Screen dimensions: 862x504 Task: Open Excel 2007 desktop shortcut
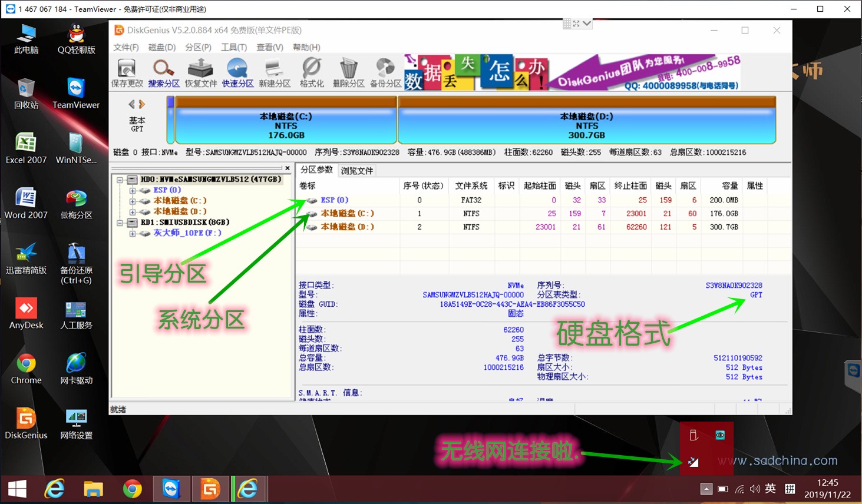(26, 148)
